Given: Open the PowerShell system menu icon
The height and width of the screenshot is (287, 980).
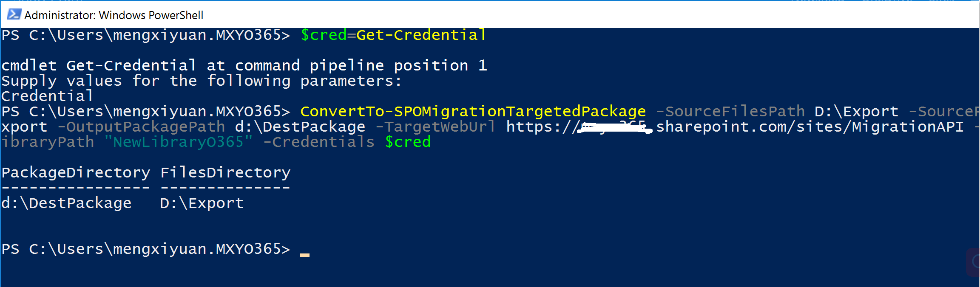Looking at the screenshot, I should pos(14,14).
